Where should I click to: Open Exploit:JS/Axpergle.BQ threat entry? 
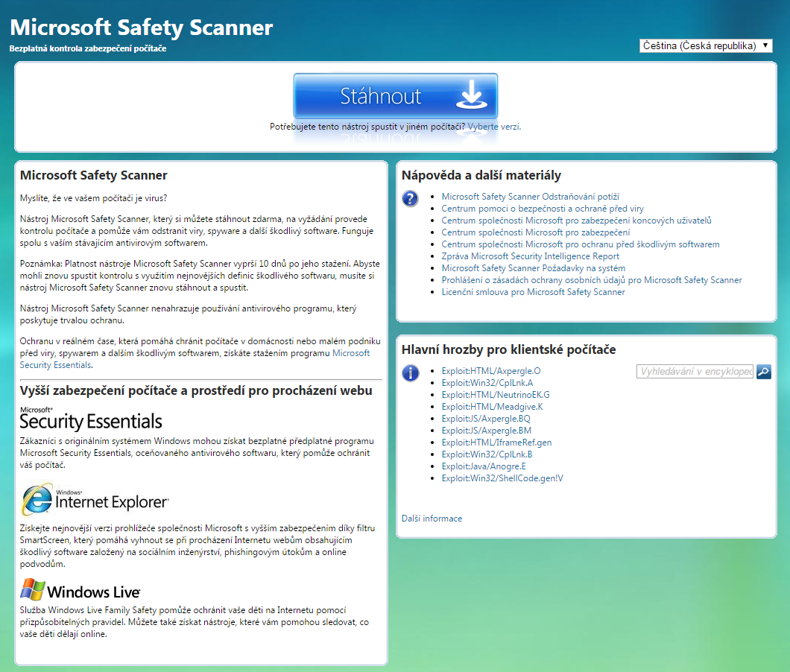click(486, 419)
